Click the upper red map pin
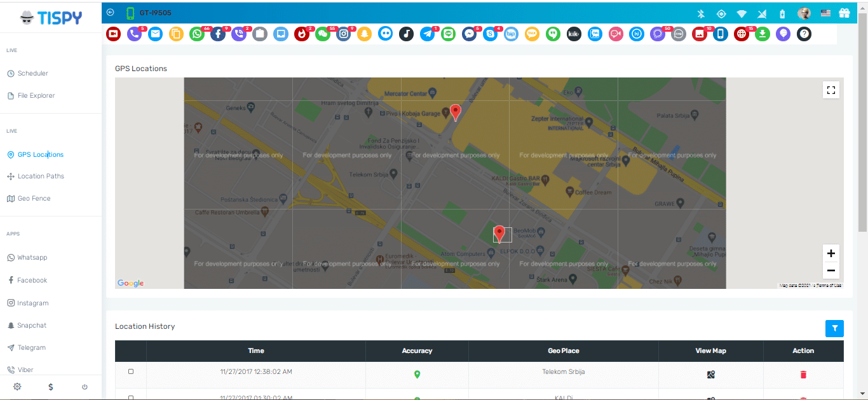 click(x=455, y=112)
